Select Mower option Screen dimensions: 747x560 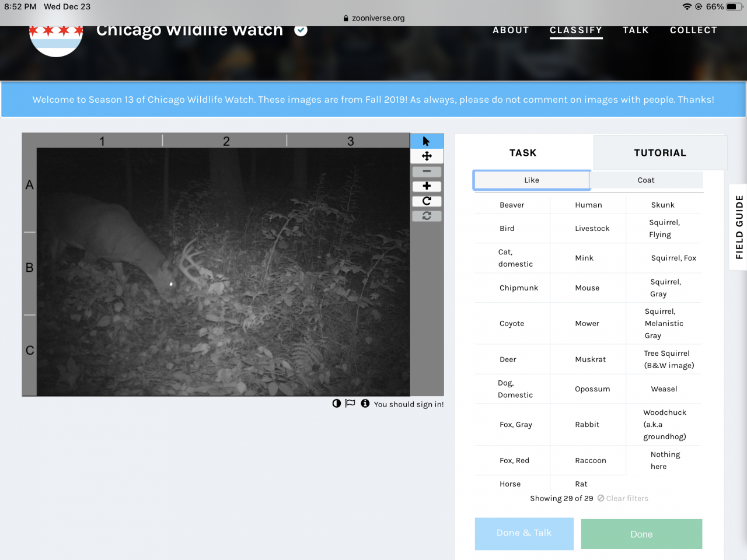coord(587,324)
